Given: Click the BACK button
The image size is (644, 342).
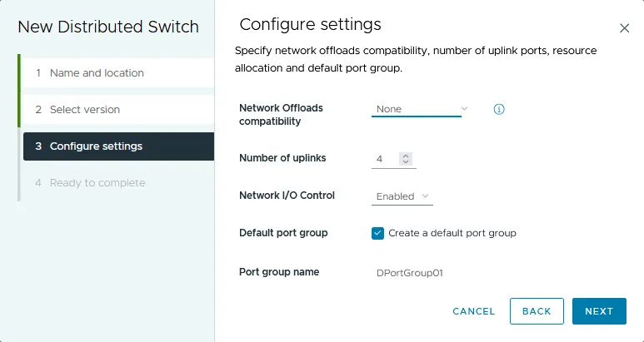Looking at the screenshot, I should [537, 311].
